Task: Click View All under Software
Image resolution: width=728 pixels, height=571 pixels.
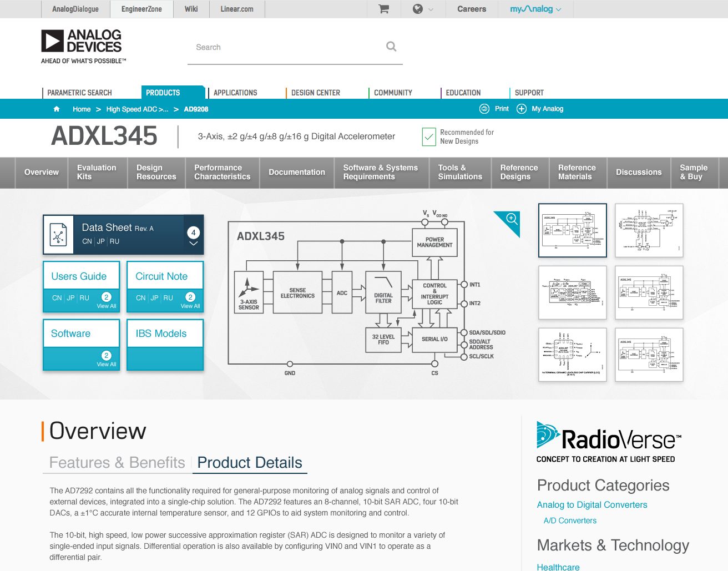Action: (107, 365)
